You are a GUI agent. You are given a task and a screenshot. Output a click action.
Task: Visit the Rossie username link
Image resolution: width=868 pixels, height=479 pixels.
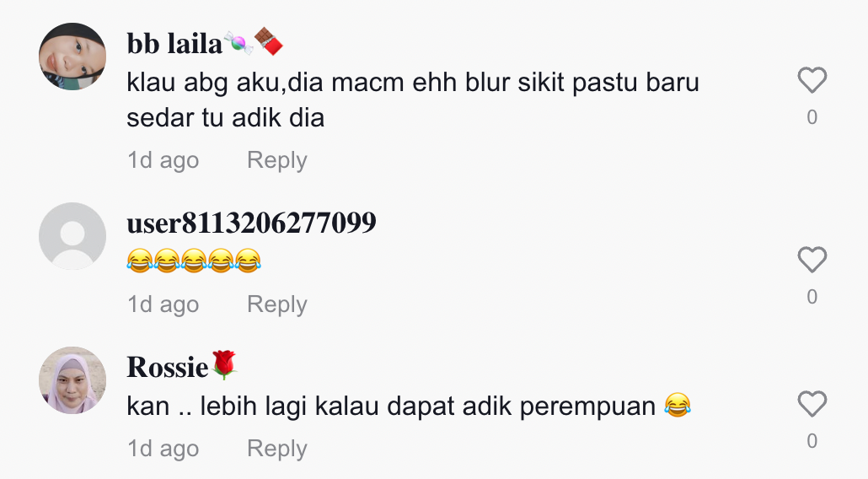coord(167,367)
